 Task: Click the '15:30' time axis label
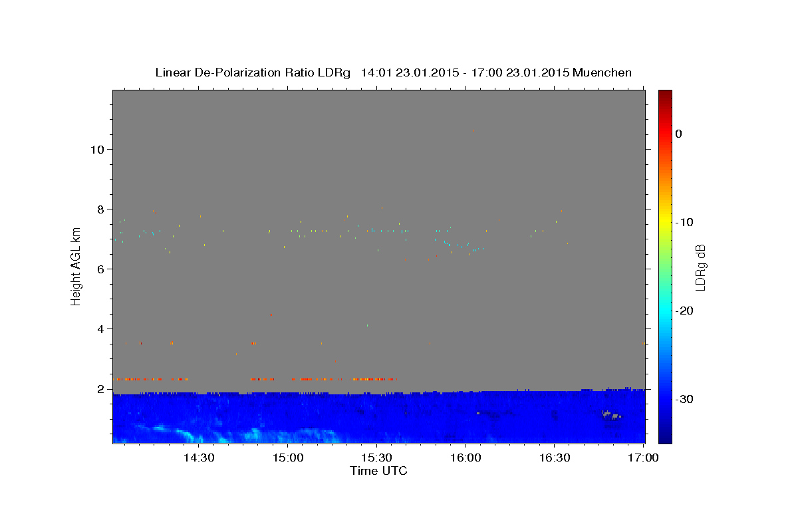coord(376,458)
